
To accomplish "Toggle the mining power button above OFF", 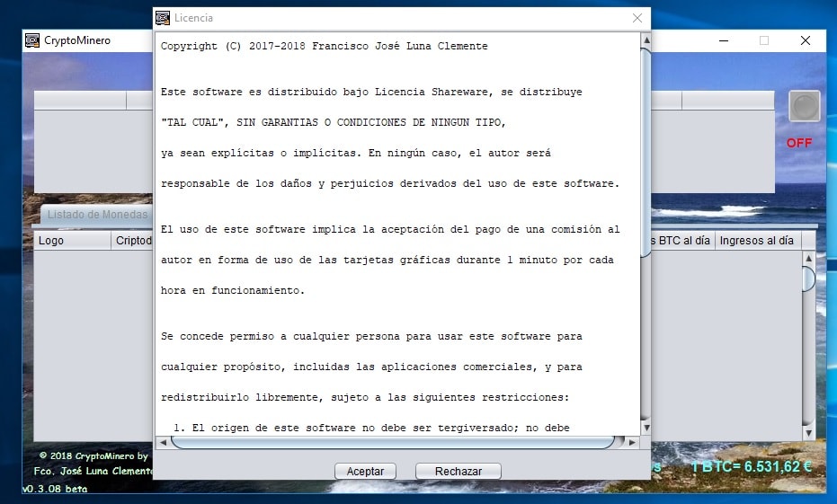I will (805, 106).
